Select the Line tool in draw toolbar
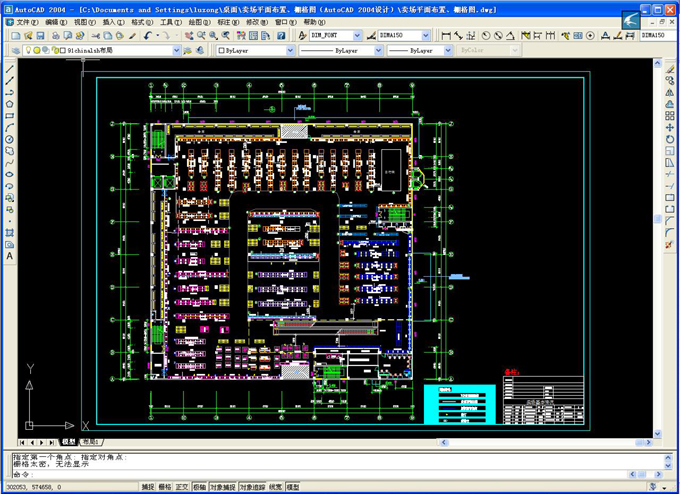Screen dimensions: 680x494 click(x=9, y=69)
